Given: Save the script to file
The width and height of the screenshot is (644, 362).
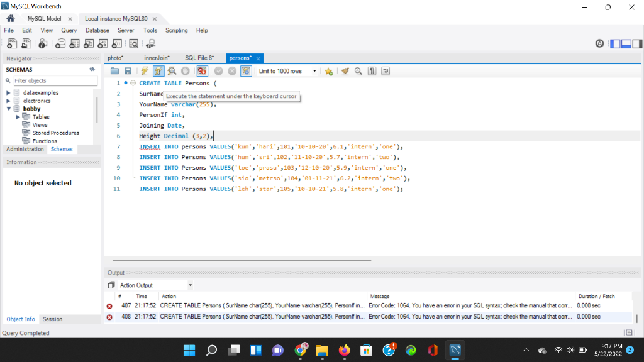Looking at the screenshot, I should tap(128, 71).
